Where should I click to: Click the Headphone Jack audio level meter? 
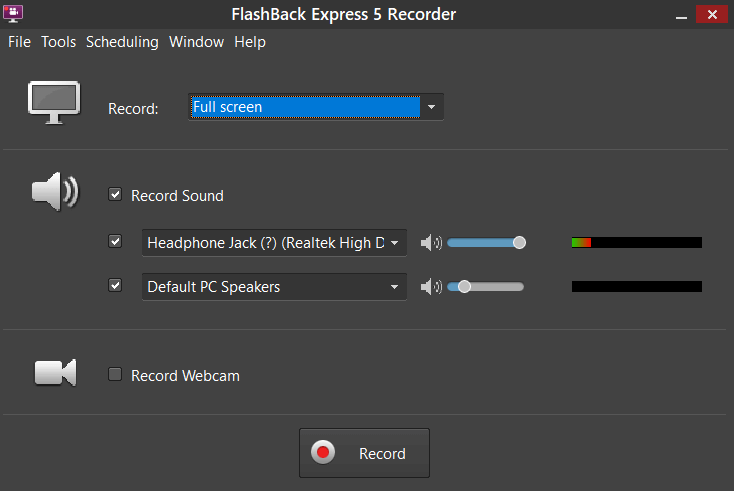tap(636, 242)
